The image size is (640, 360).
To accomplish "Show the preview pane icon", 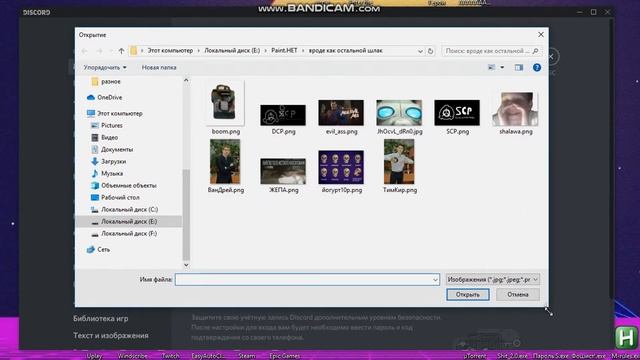I will click(x=519, y=67).
